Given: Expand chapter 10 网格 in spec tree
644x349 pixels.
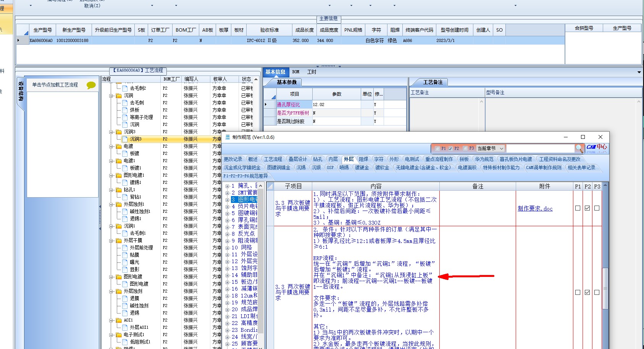Looking at the screenshot, I should point(227,248).
